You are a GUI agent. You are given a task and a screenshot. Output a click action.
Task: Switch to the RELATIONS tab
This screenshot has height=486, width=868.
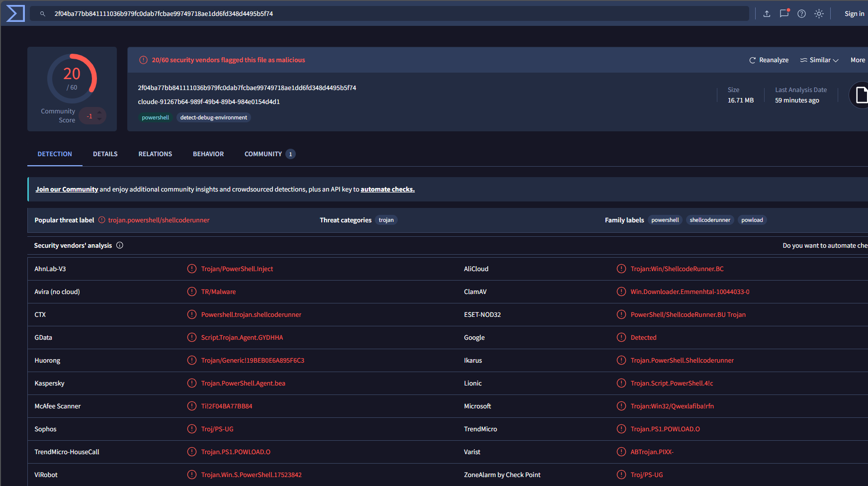tap(155, 154)
